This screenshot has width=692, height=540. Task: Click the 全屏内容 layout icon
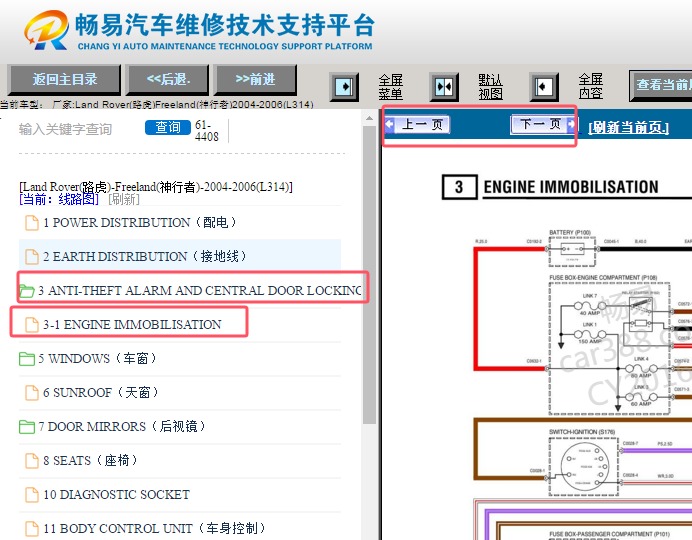tap(544, 86)
